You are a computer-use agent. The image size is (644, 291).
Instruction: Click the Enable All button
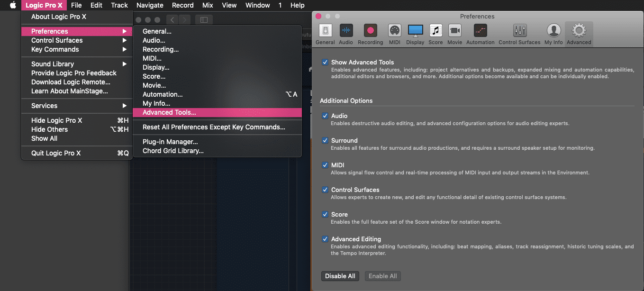pos(382,276)
